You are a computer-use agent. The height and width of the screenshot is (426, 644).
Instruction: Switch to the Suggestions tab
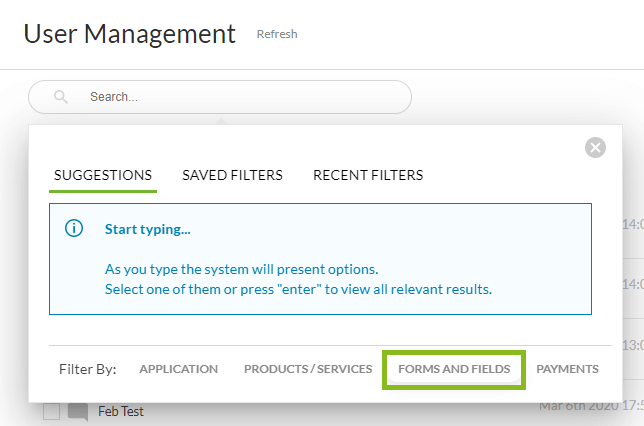pos(103,175)
